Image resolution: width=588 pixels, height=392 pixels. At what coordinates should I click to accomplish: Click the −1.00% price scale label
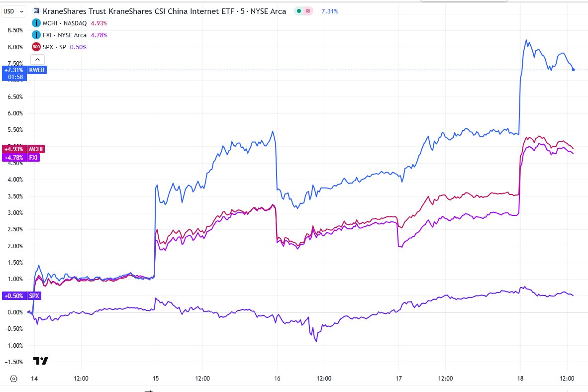click(x=14, y=345)
